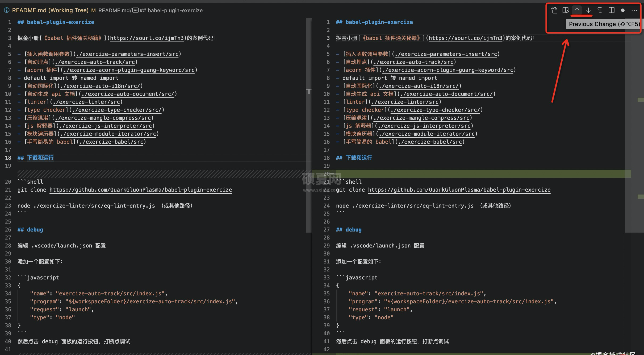Click the ## 下载和运行 heading in left pane
The height and width of the screenshot is (355, 644).
coord(35,158)
